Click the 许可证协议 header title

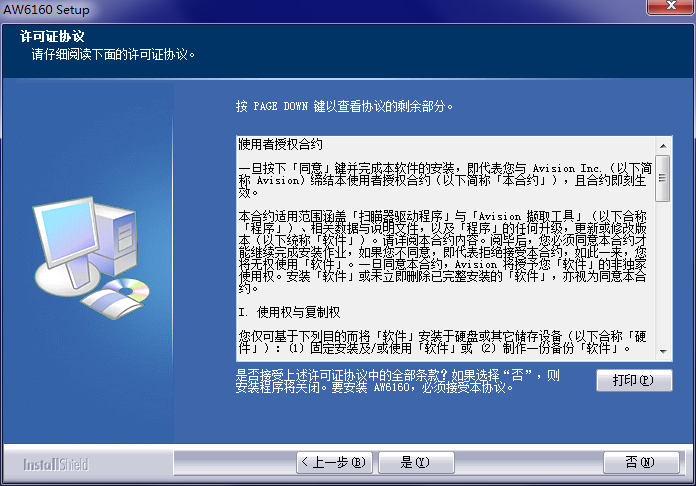point(52,36)
